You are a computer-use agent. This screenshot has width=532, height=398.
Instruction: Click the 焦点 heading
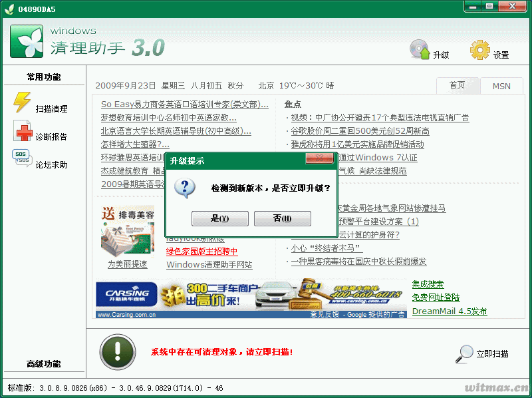[293, 104]
